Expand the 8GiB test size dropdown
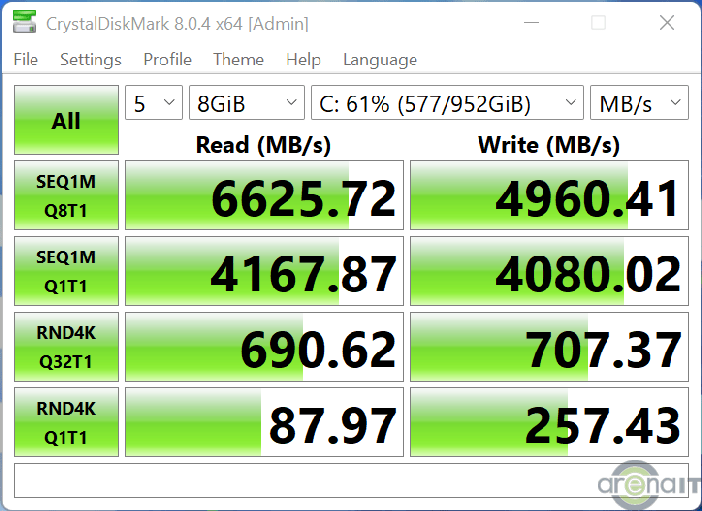Viewport: 702px width, 511px height. [x=247, y=103]
